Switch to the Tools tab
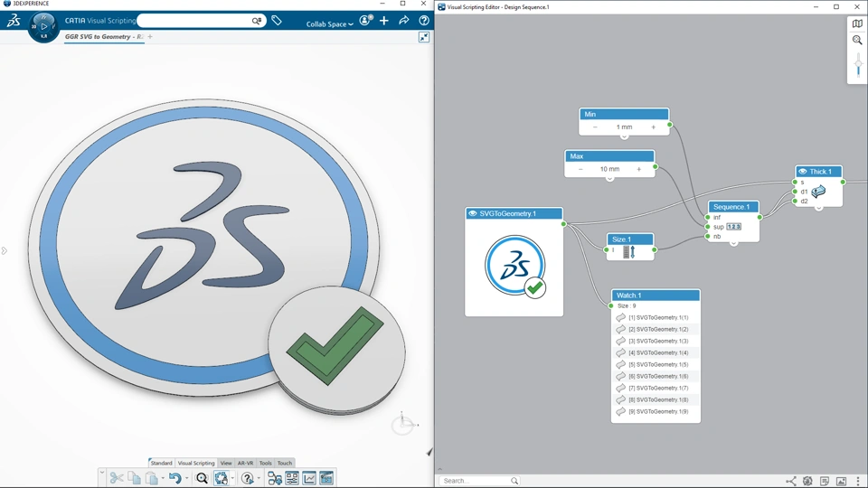Screen dimensions: 868x488 266,463
